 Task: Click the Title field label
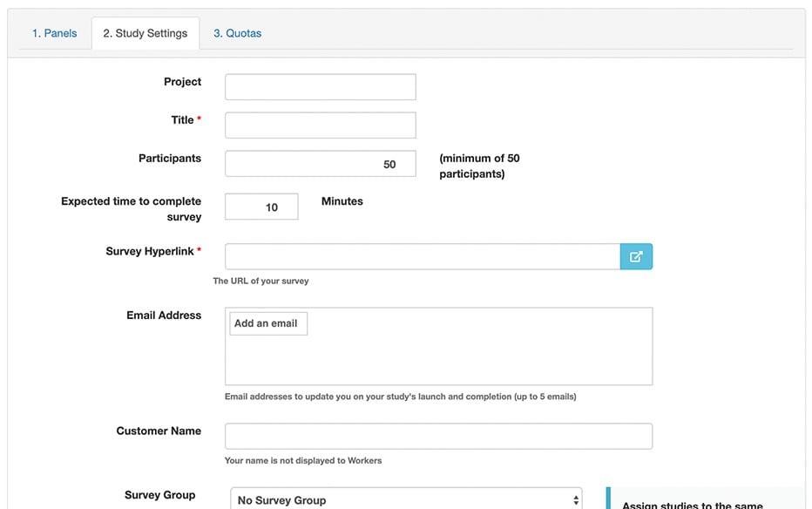(182, 120)
